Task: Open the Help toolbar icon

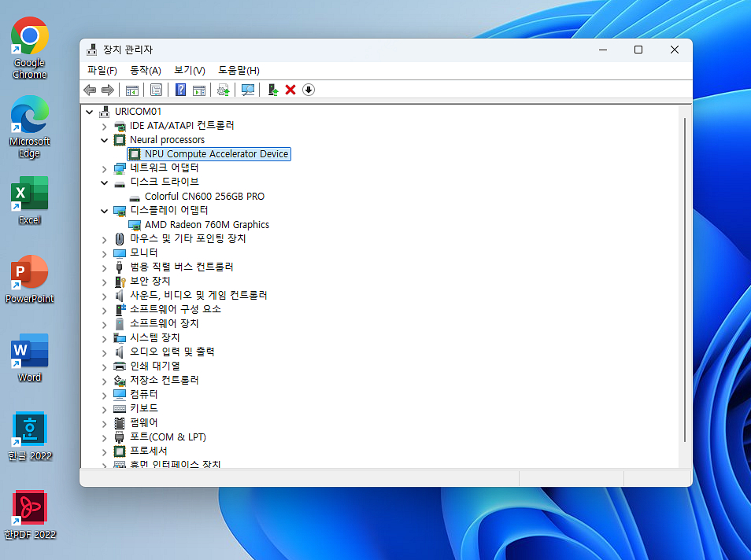Action: pos(180,90)
